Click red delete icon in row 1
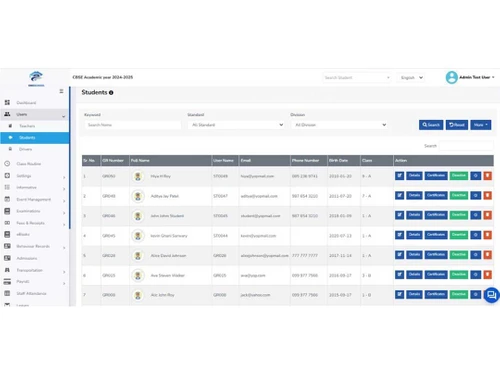500x375 pixels. coord(487,176)
